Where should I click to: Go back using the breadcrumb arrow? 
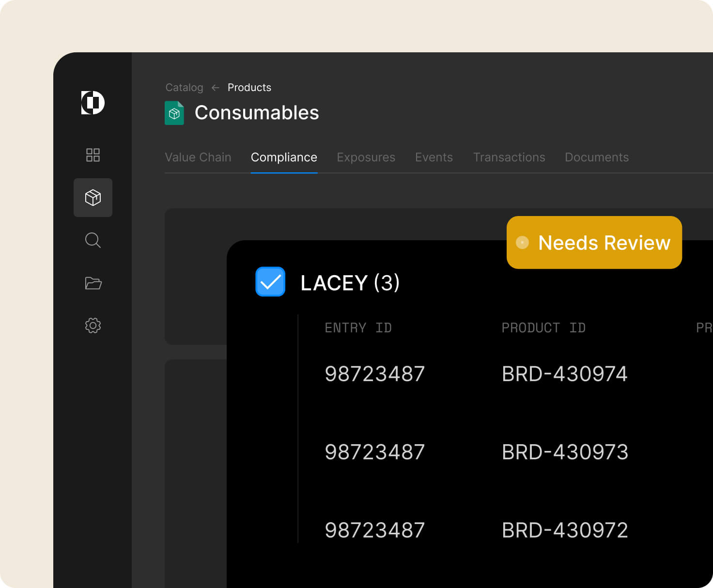(216, 88)
